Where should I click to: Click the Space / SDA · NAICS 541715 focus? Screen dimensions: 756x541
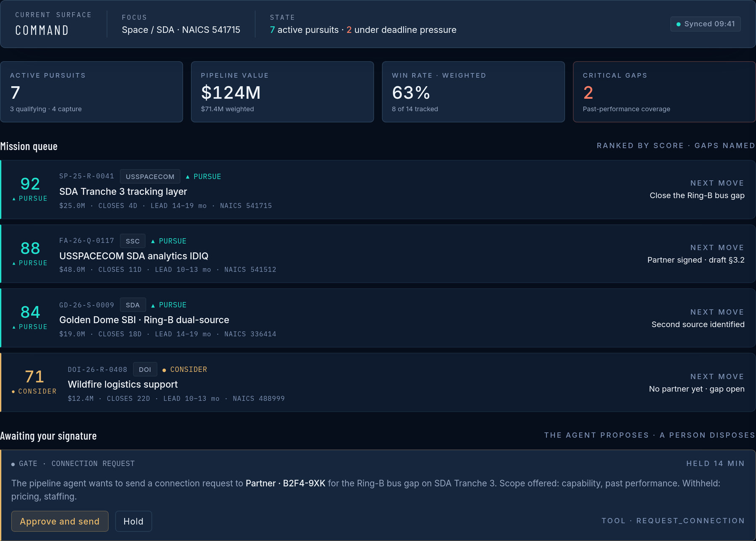(181, 30)
